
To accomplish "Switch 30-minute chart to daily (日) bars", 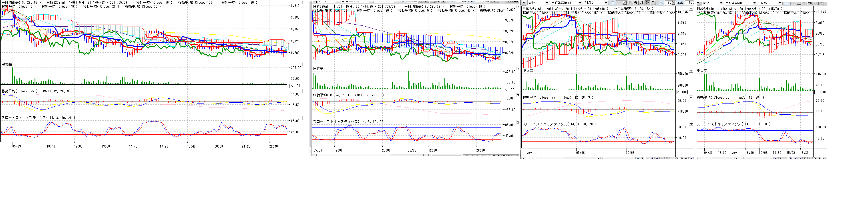I will (x=630, y=3).
